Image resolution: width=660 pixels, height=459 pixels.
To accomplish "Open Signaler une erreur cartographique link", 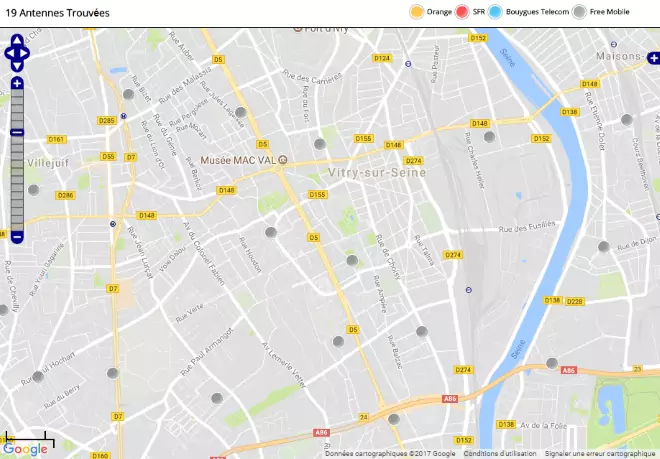I will [600, 454].
